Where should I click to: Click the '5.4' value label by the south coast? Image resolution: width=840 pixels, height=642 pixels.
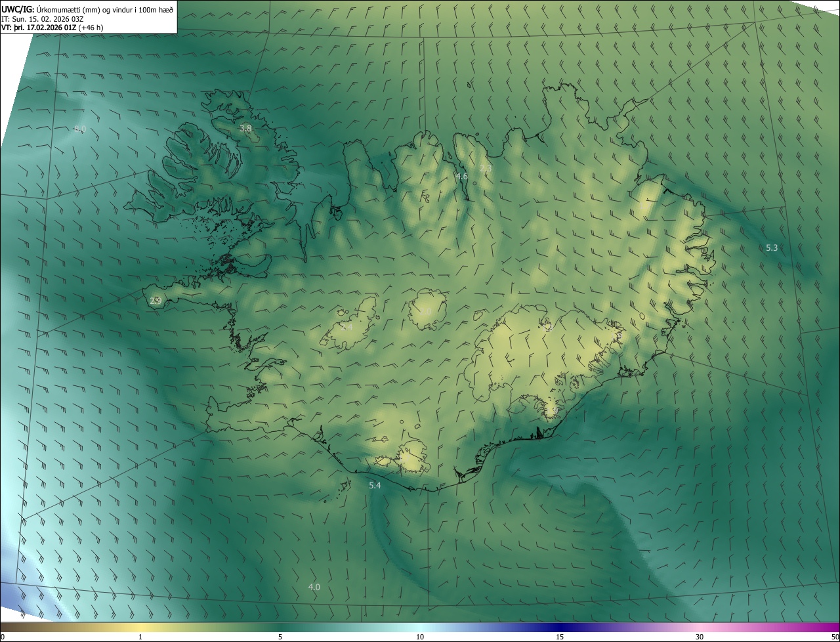click(x=375, y=486)
